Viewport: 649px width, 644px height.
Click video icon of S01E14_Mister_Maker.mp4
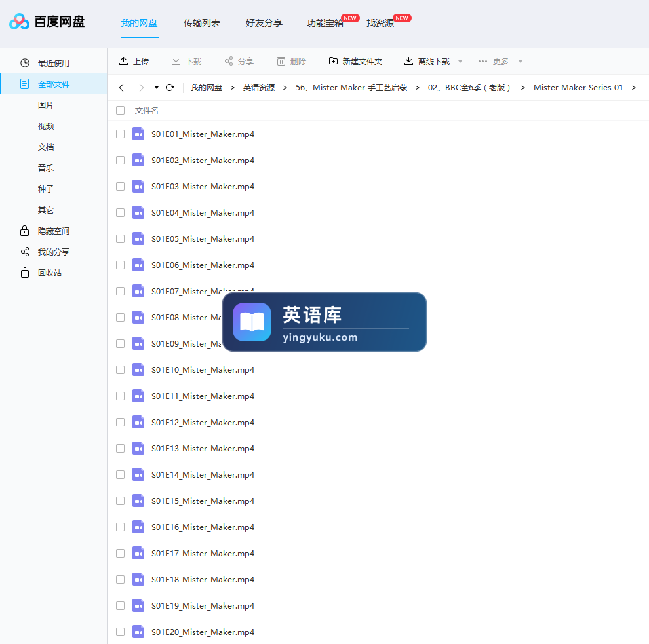138,474
